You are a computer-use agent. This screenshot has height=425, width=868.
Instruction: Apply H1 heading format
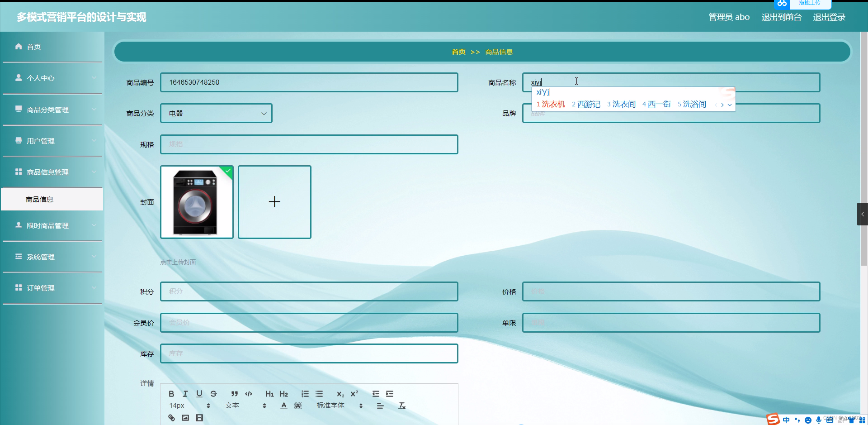[270, 394]
